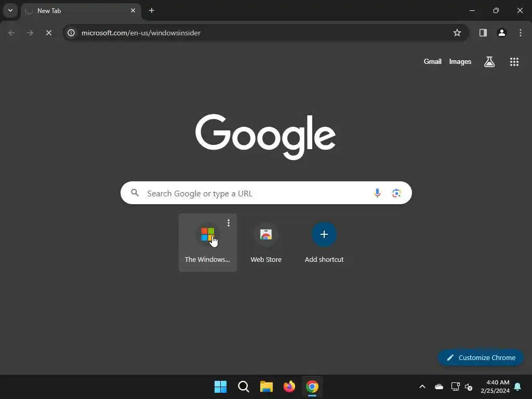The image size is (532, 399).
Task: Open the muted volume tray icon
Action: pos(469,387)
